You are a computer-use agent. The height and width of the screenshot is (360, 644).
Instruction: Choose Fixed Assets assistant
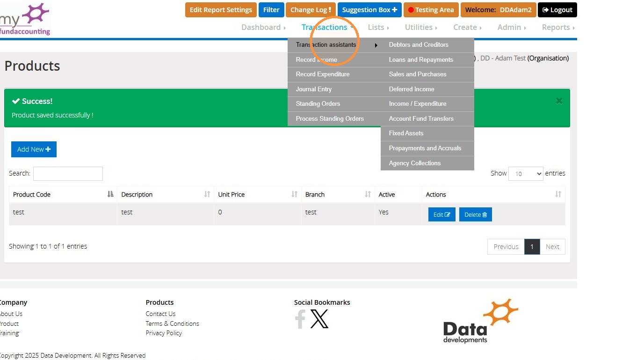click(427, 133)
